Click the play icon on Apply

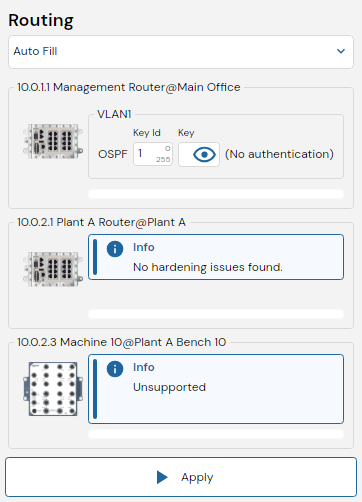coord(162,477)
